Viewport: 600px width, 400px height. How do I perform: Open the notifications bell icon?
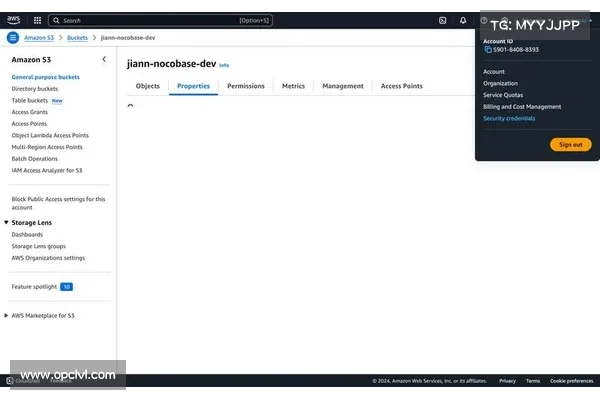[x=463, y=20]
